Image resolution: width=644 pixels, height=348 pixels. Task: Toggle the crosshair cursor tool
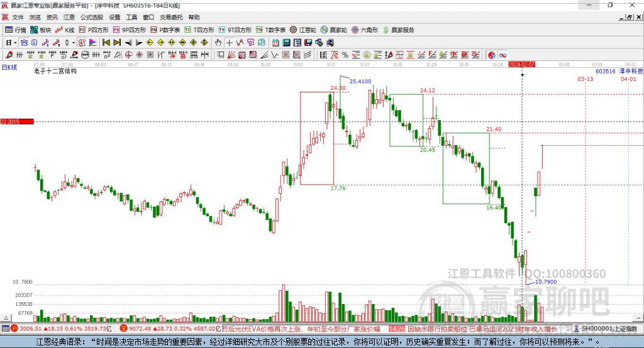[229, 43]
